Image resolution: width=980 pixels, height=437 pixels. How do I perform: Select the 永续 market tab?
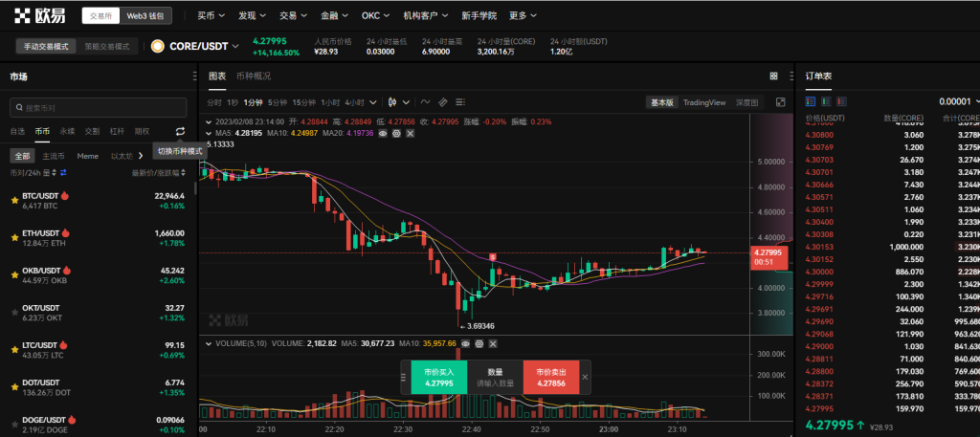tap(68, 131)
